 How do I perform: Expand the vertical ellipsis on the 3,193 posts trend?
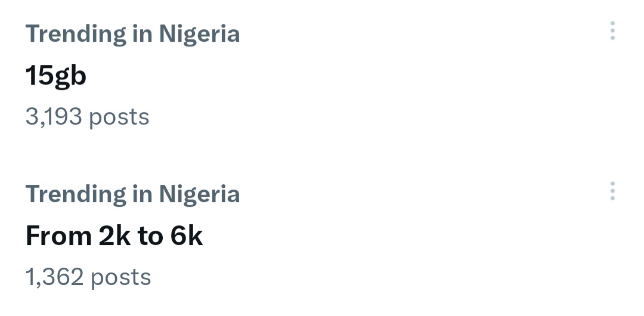coord(612,31)
